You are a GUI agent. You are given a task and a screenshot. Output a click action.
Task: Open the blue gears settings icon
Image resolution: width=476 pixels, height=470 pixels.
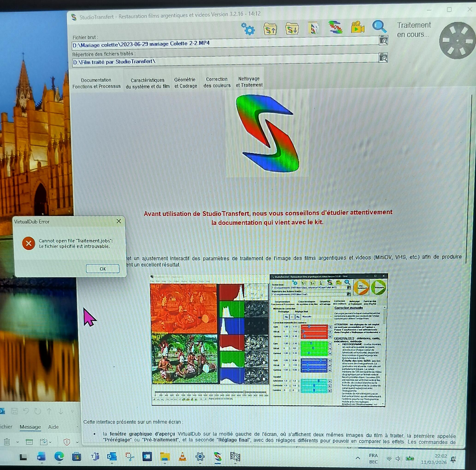pos(248,29)
